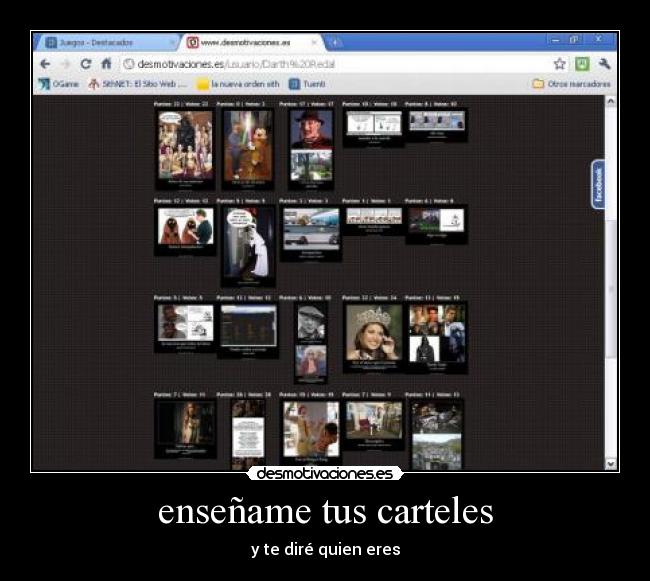Image resolution: width=650 pixels, height=581 pixels.
Task: Bookmark this page with the star icon
Action: point(560,64)
